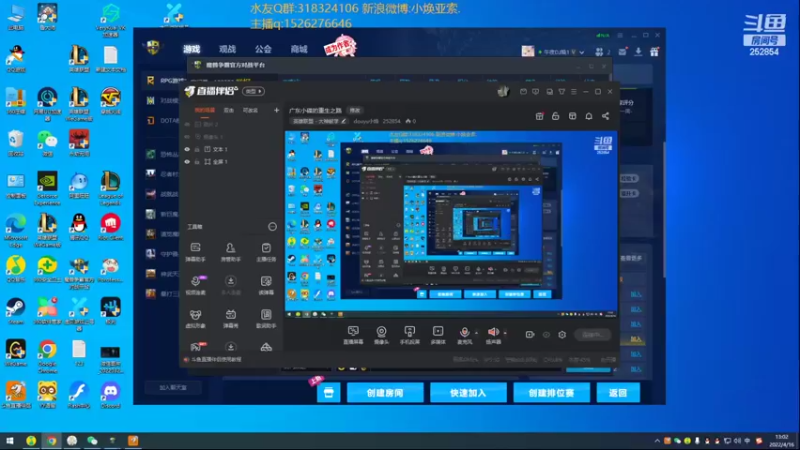Open the 手机投屏 phone casting source

click(409, 335)
